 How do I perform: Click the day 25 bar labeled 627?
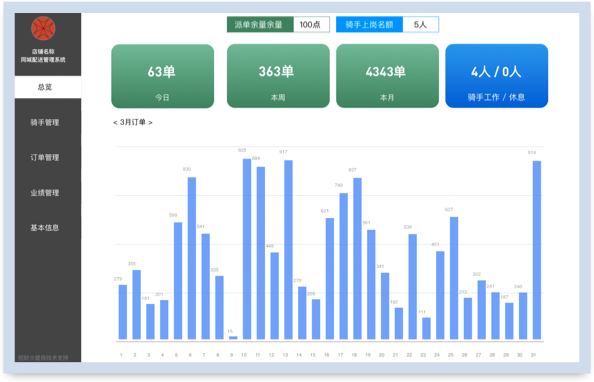tap(454, 278)
